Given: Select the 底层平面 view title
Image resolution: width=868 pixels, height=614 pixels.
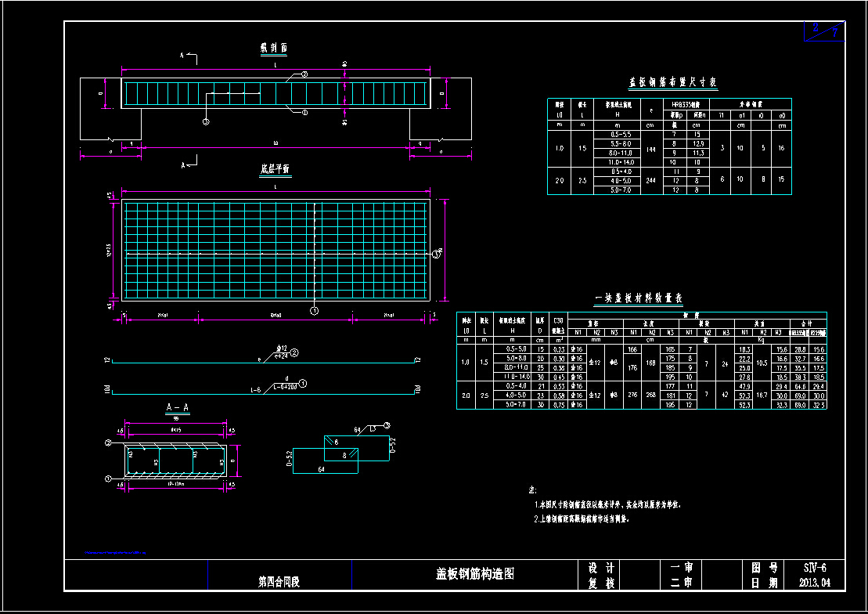Looking at the screenshot, I should [276, 168].
